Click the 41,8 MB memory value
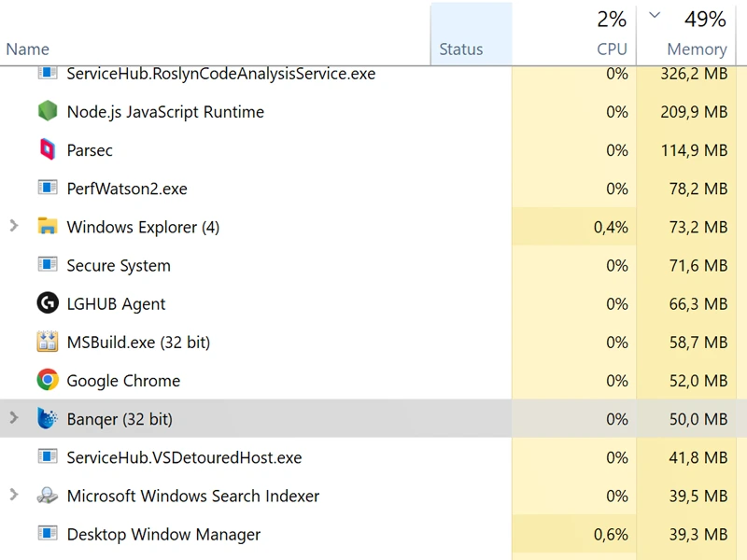This screenshot has width=747, height=560. (698, 457)
